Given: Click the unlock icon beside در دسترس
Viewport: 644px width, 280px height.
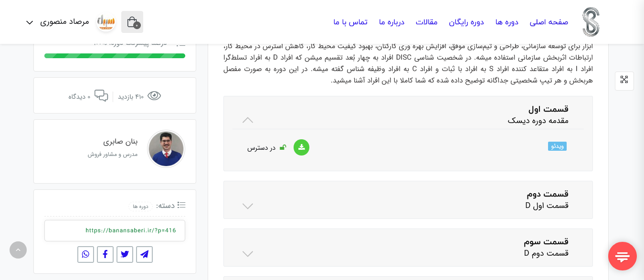Looking at the screenshot, I should coord(283,147).
